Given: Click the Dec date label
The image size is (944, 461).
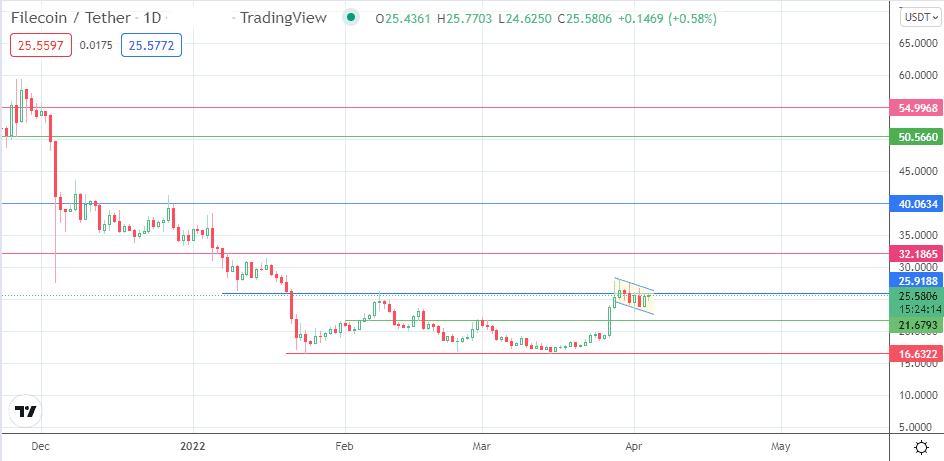Looking at the screenshot, I should (x=41, y=447).
